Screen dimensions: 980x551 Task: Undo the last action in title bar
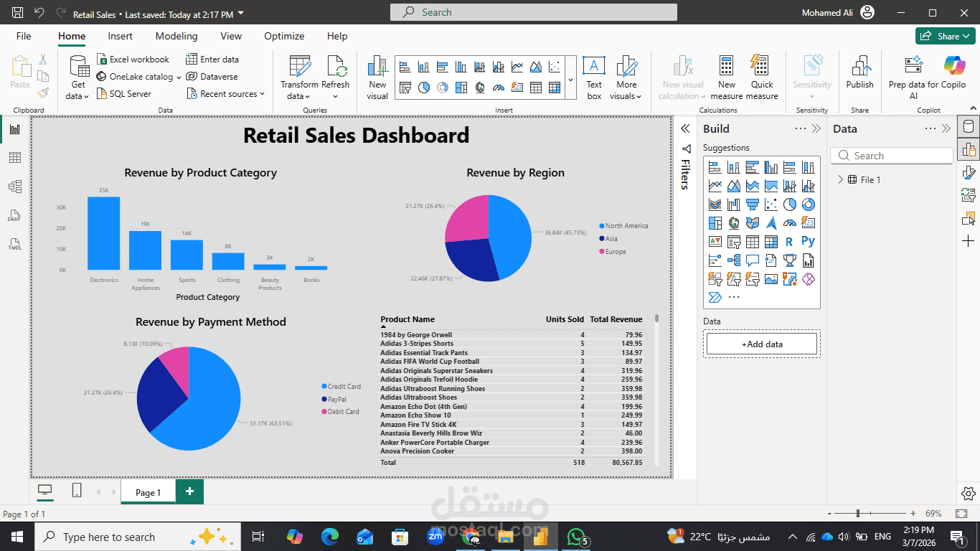tap(39, 13)
